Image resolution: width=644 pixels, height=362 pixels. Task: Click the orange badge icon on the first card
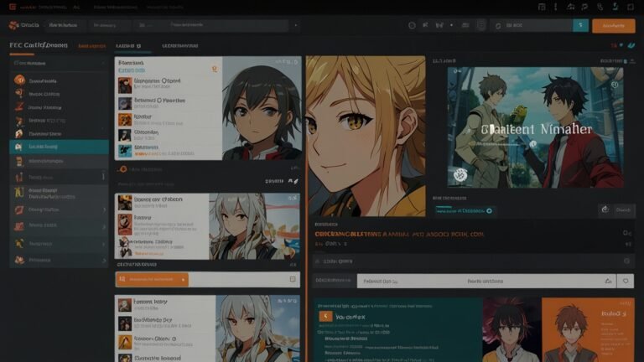tap(215, 69)
